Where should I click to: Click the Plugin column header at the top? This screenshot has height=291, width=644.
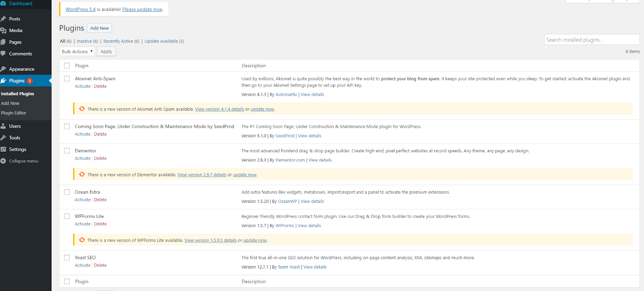[x=82, y=66]
